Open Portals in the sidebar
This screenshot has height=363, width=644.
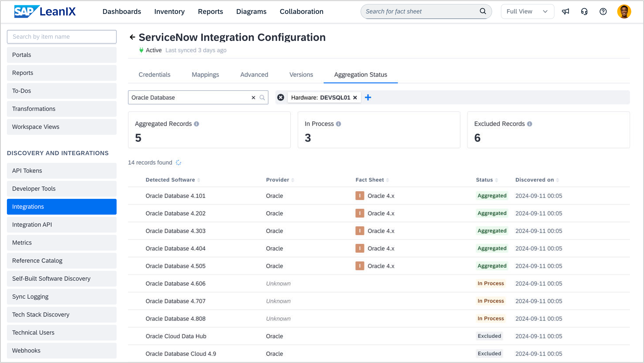61,55
